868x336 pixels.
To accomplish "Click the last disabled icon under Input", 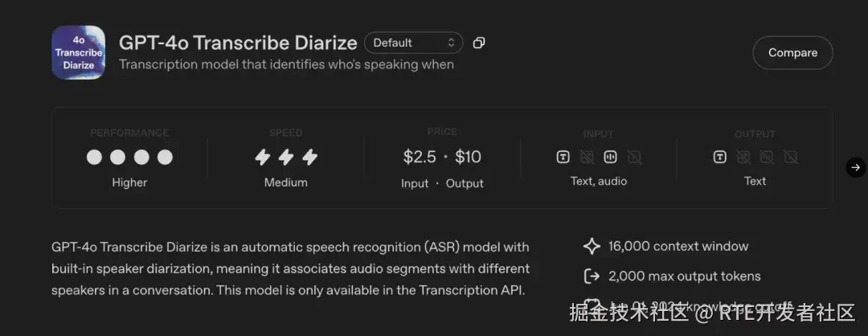I will point(634,158).
